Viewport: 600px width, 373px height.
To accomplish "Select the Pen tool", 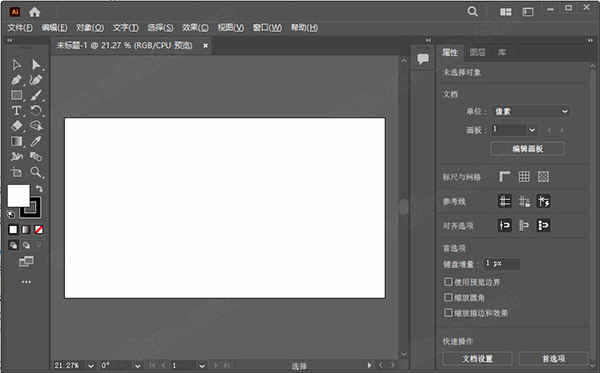I will click(16, 80).
